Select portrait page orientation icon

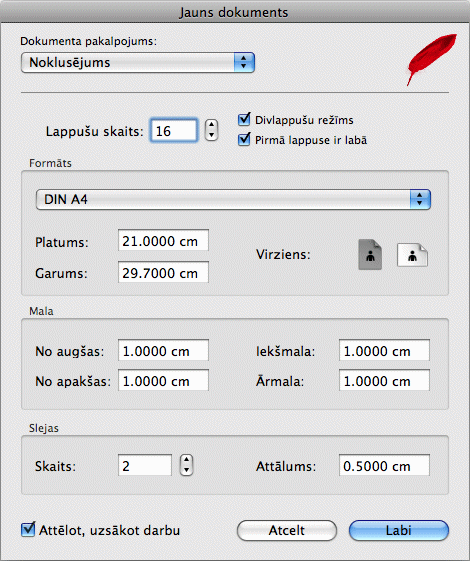click(x=370, y=254)
